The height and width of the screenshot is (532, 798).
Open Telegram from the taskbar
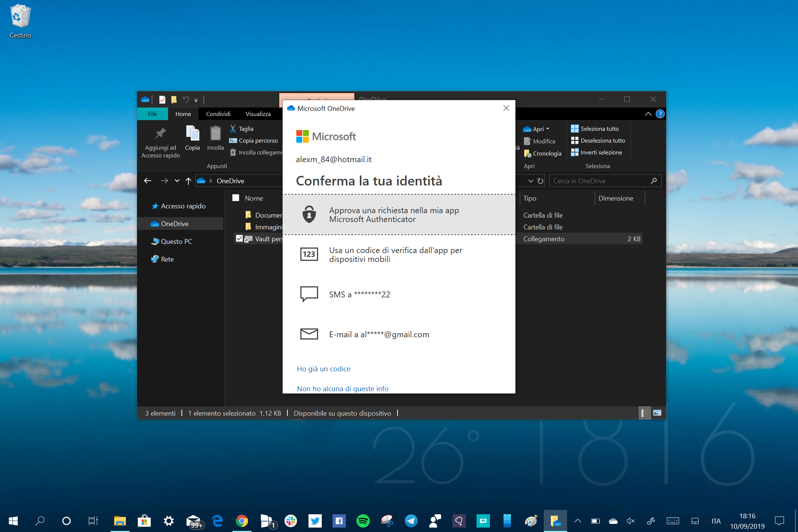coord(411,521)
